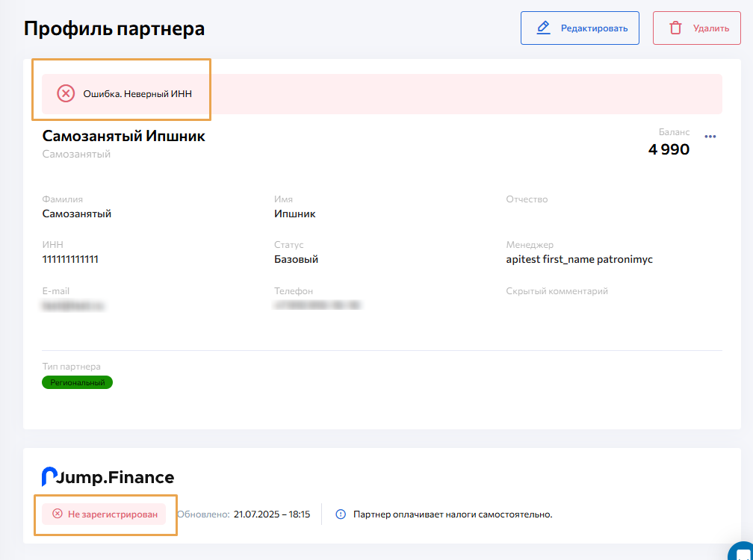Click the Ошибка. Неверный ИНН message text

137,94
